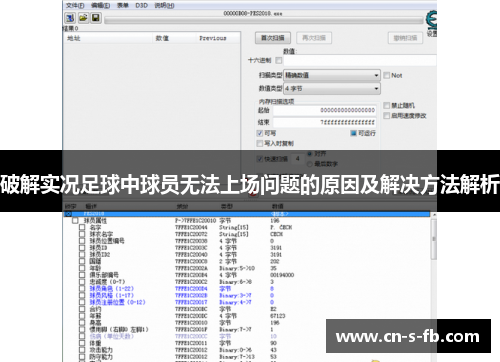
Task: Enable the 写入时复制 copy-on-write checkbox
Action: 260,143
